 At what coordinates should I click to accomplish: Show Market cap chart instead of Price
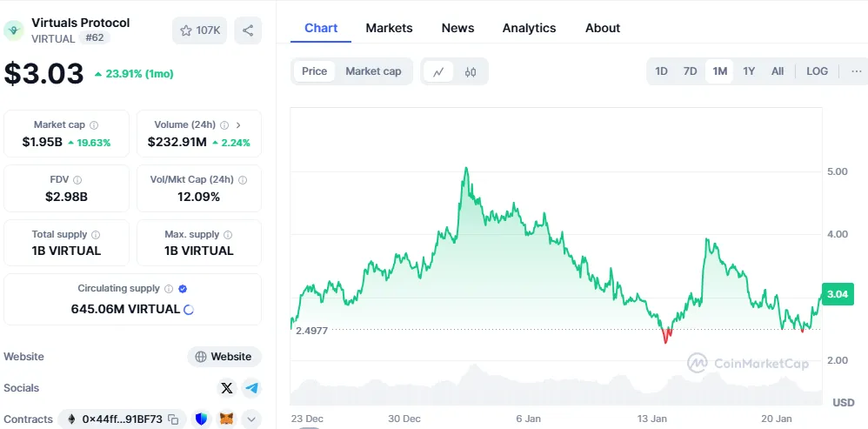tap(373, 71)
